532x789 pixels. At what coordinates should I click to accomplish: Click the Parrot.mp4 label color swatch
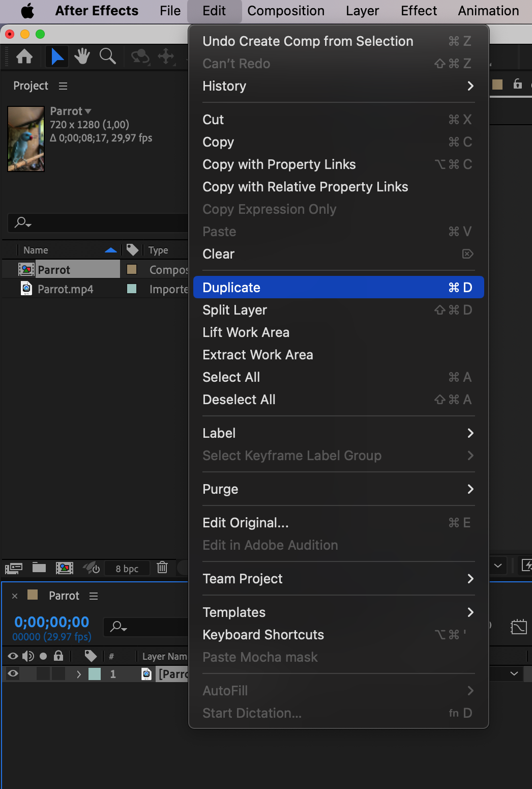tap(132, 289)
